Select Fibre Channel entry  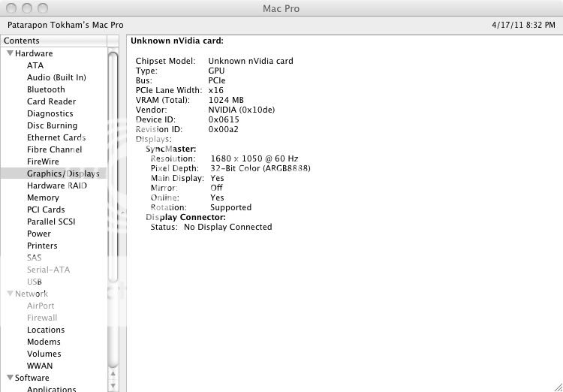55,149
